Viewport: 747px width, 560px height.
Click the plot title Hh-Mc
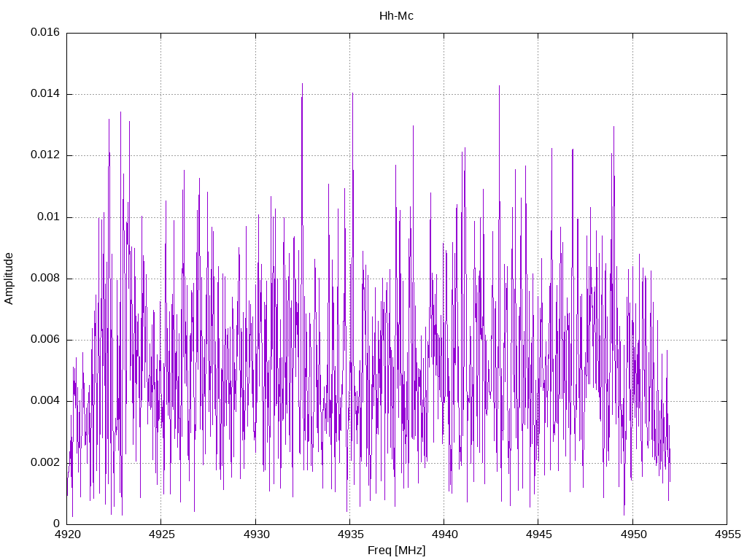396,16
